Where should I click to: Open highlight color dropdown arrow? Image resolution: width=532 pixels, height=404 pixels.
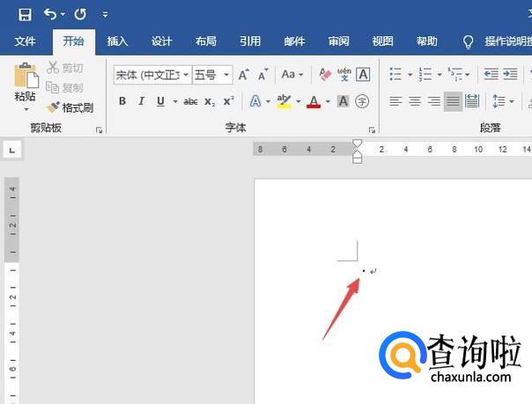click(x=299, y=101)
